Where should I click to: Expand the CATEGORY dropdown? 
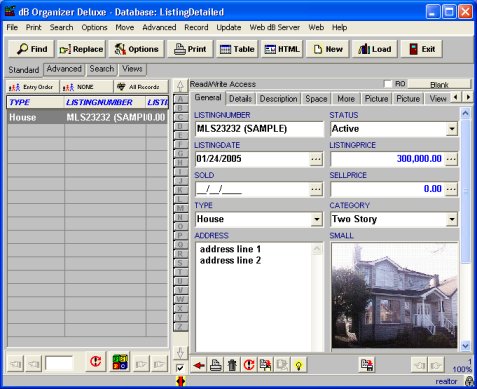(452, 219)
